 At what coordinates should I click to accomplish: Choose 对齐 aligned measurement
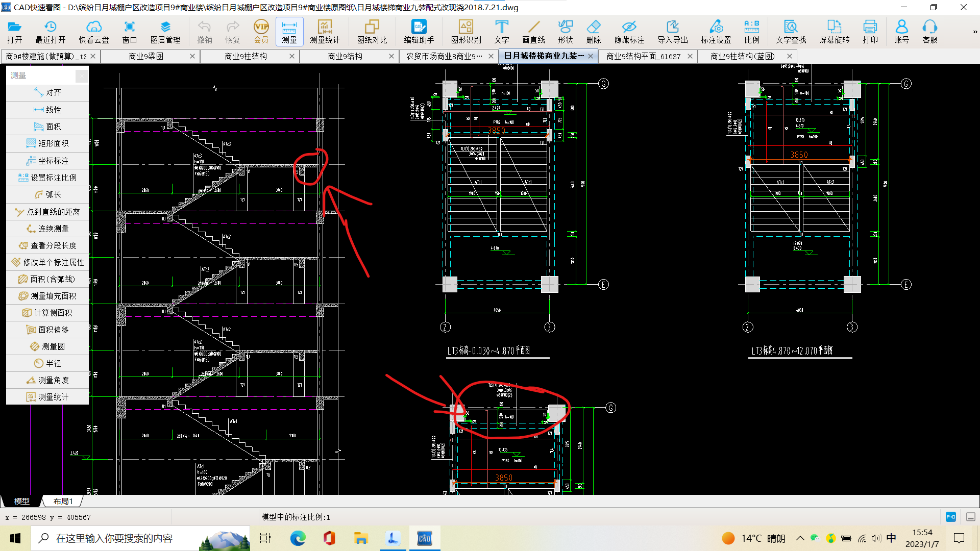tap(47, 92)
